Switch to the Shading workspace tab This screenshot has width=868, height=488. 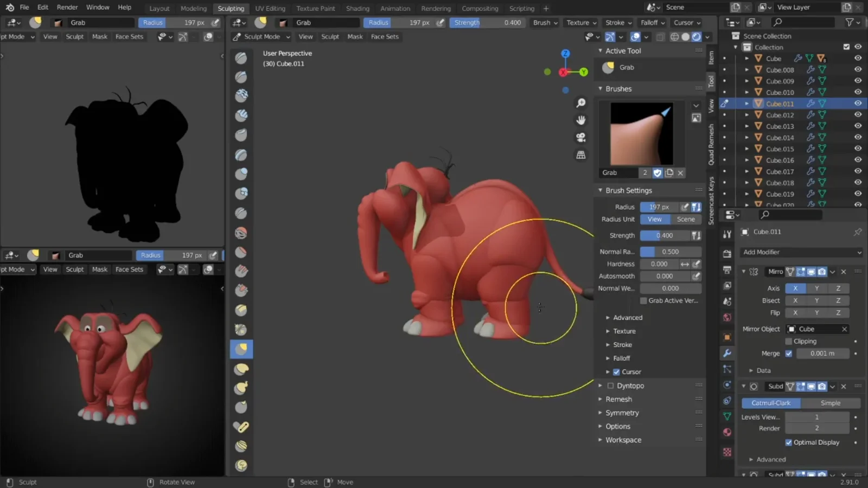358,8
